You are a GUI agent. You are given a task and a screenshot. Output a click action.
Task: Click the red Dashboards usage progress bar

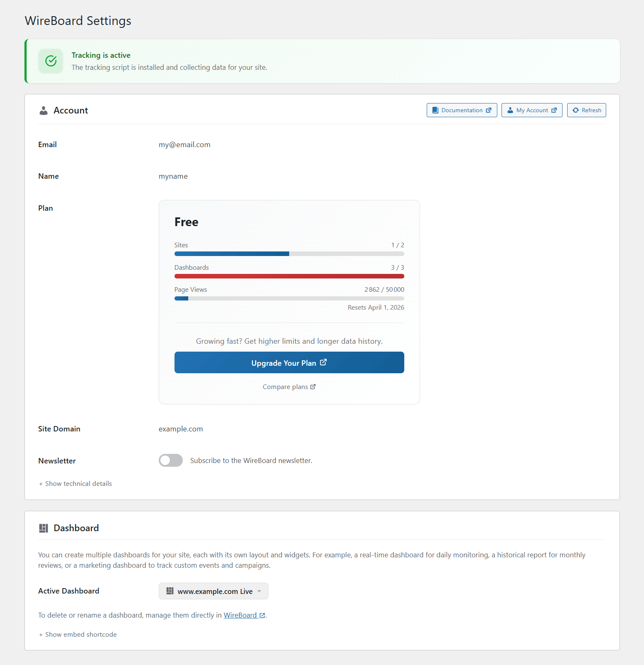[289, 276]
